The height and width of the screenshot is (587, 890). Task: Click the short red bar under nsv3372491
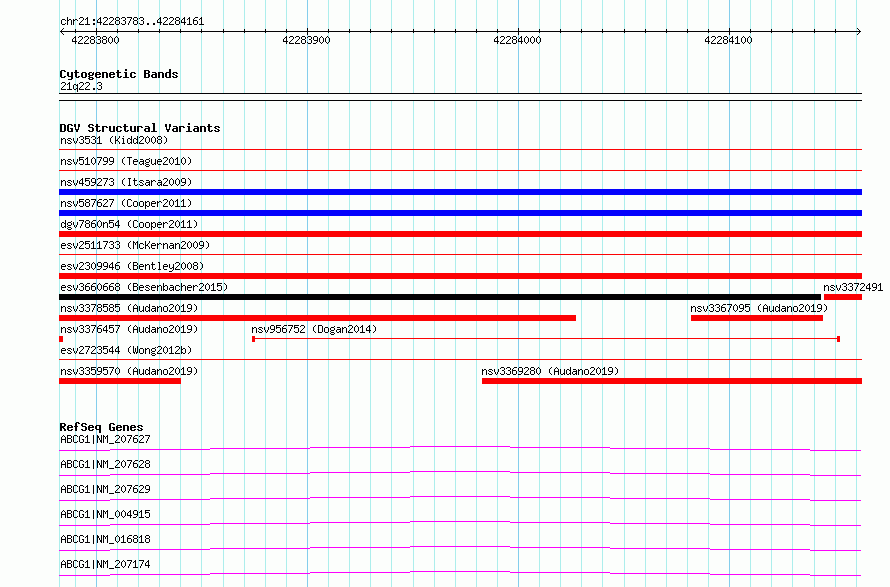[843, 297]
